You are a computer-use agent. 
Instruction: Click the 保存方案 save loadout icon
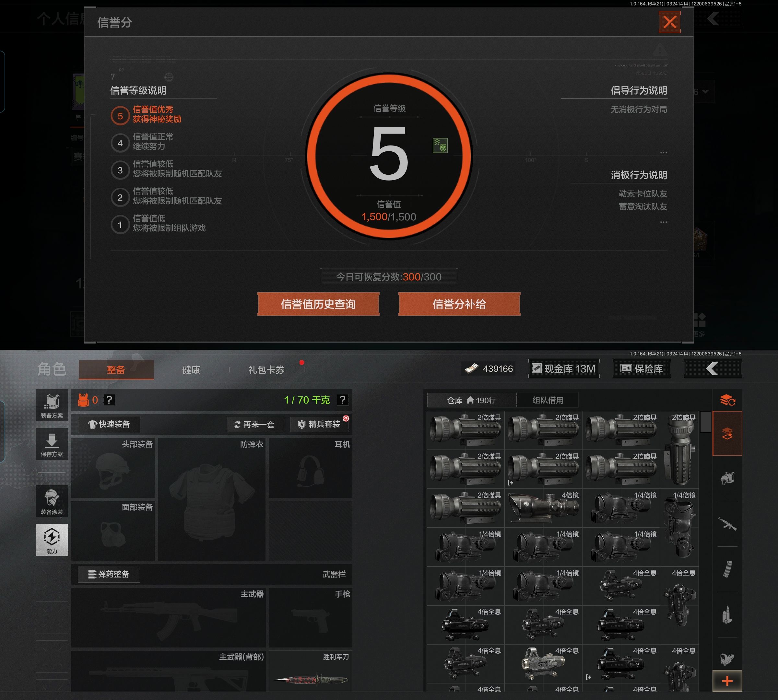(52, 444)
